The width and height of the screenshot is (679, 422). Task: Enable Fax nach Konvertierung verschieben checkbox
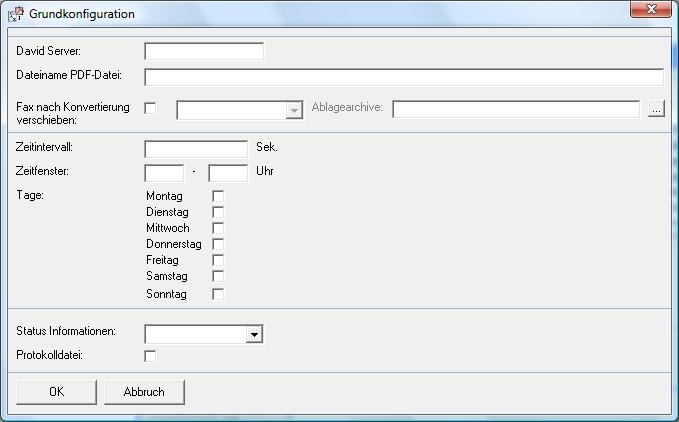click(150, 108)
